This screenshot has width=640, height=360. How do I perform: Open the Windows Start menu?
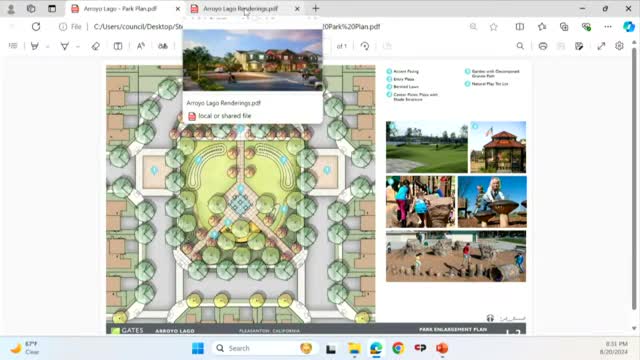[x=198, y=348]
